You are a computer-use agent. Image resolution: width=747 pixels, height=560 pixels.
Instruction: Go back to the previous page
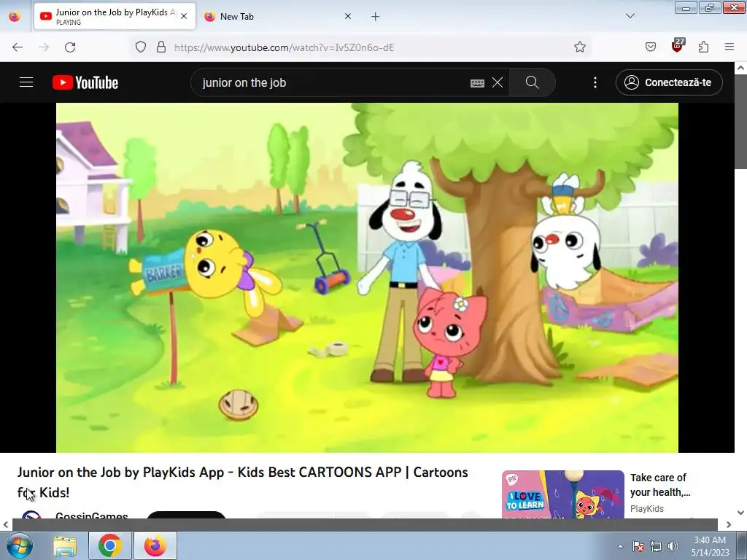(18, 47)
